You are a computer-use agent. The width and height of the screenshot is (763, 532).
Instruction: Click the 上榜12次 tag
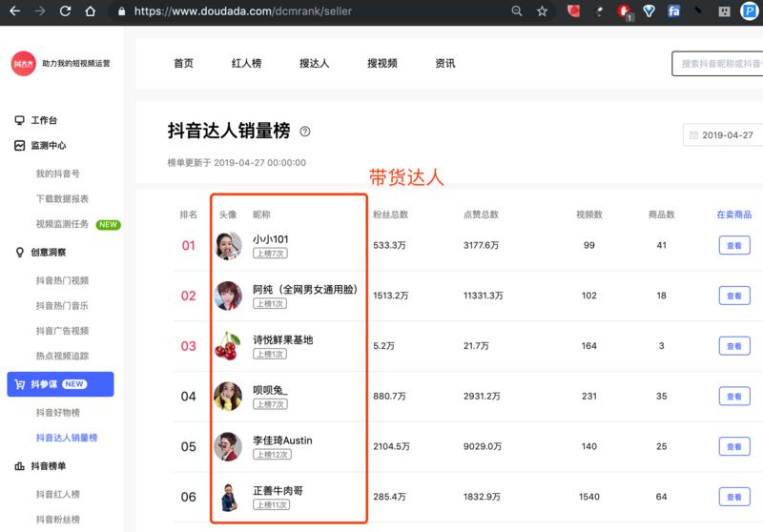click(272, 455)
